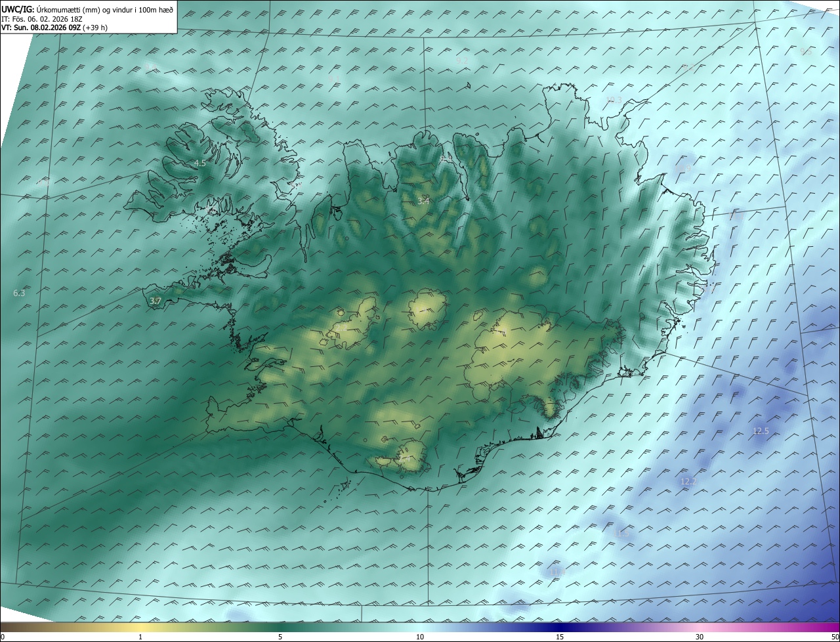Screen dimensions: 840x642
Task: Click the 12.2 value label in the southeast sea
Action: pos(688,481)
